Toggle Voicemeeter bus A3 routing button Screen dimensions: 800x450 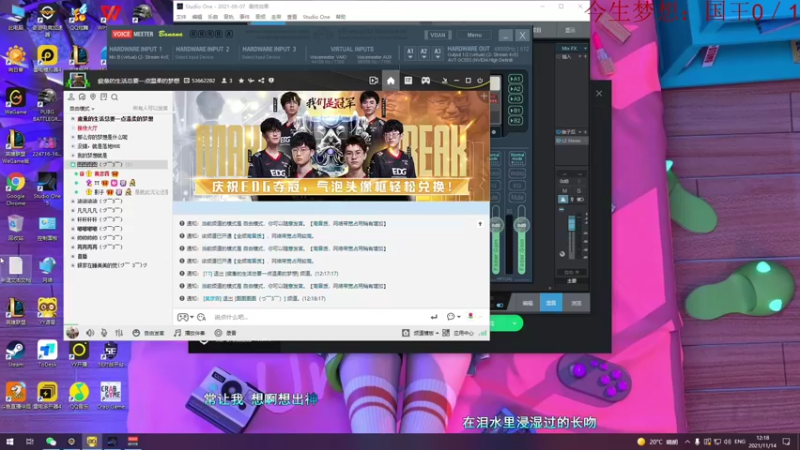tap(515, 98)
